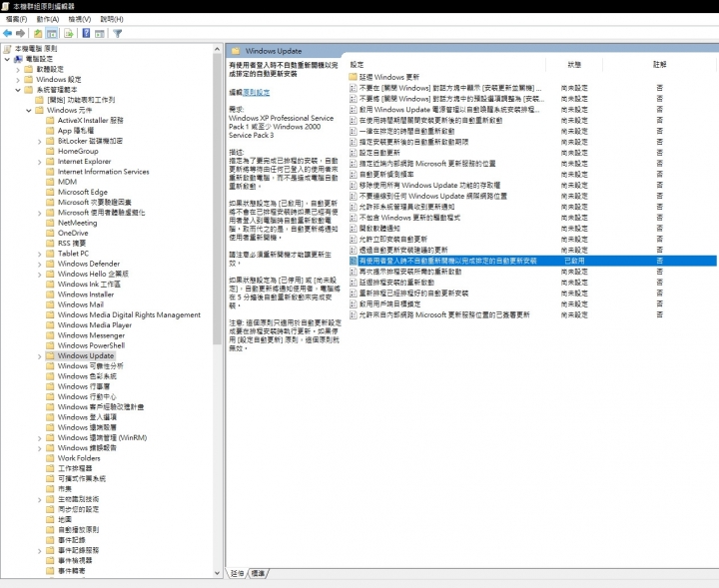719x588 pixels.
Task: Select Windows Media Digital Rights Management item
Action: coord(129,314)
